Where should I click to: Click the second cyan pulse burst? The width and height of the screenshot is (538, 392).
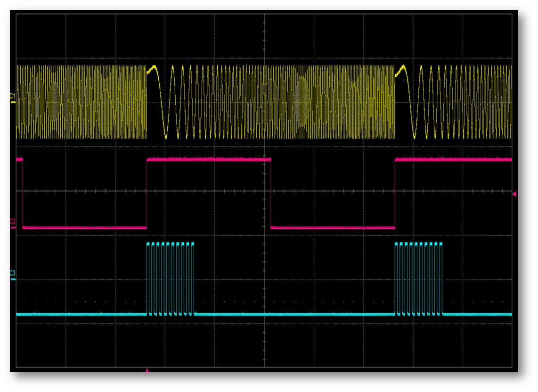(418, 278)
